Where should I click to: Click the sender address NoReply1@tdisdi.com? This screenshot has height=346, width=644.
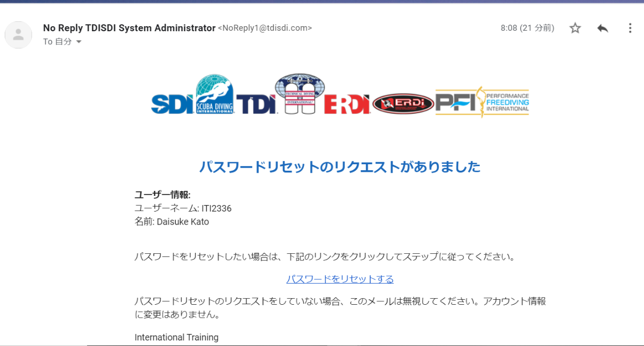coord(265,28)
